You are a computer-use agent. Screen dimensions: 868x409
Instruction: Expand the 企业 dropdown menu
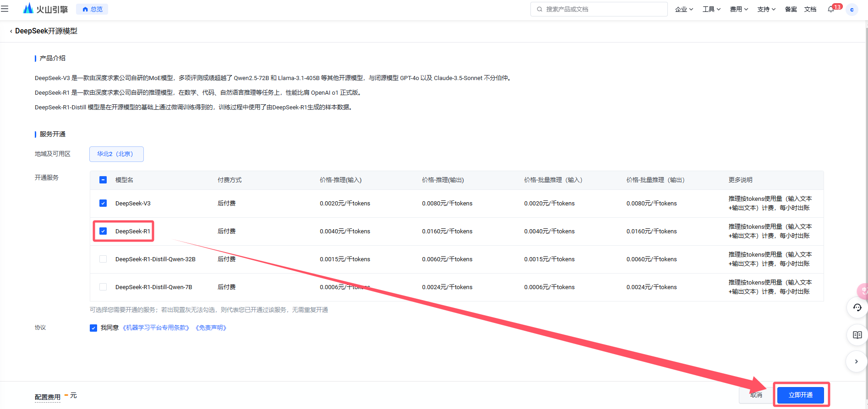[684, 9]
